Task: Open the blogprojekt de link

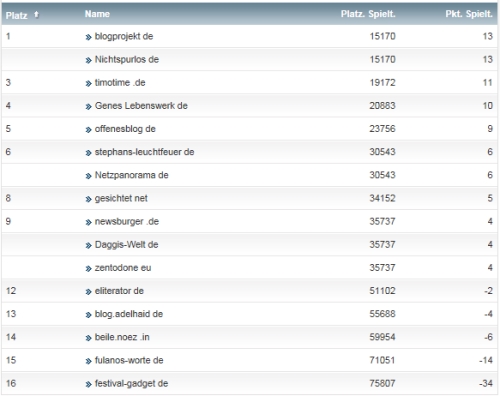Action: coord(124,36)
